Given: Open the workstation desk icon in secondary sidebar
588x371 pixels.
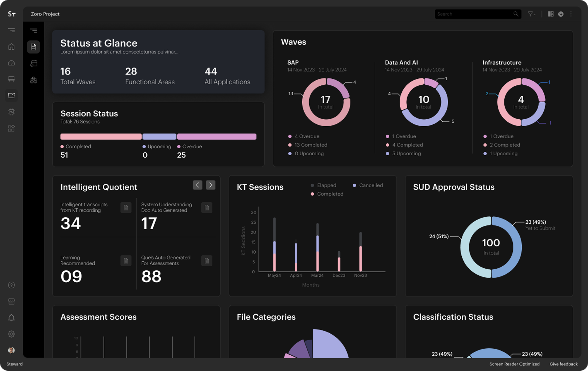Looking at the screenshot, I should (33, 80).
